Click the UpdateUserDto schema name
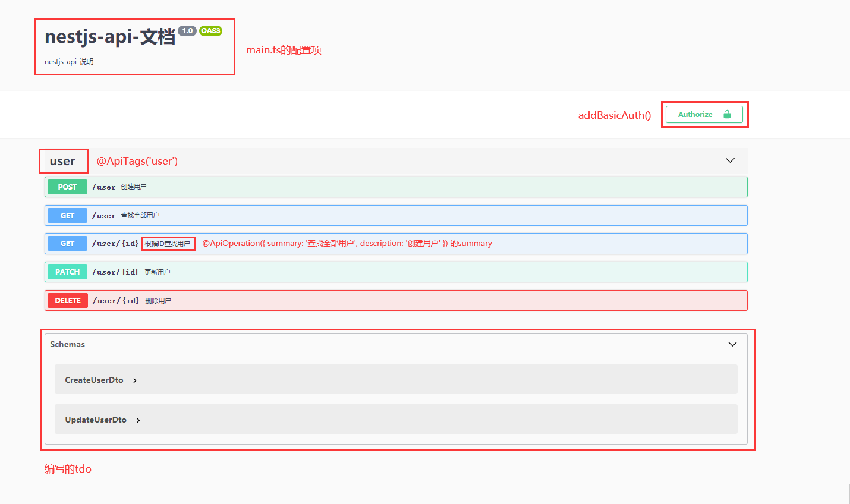 point(96,420)
